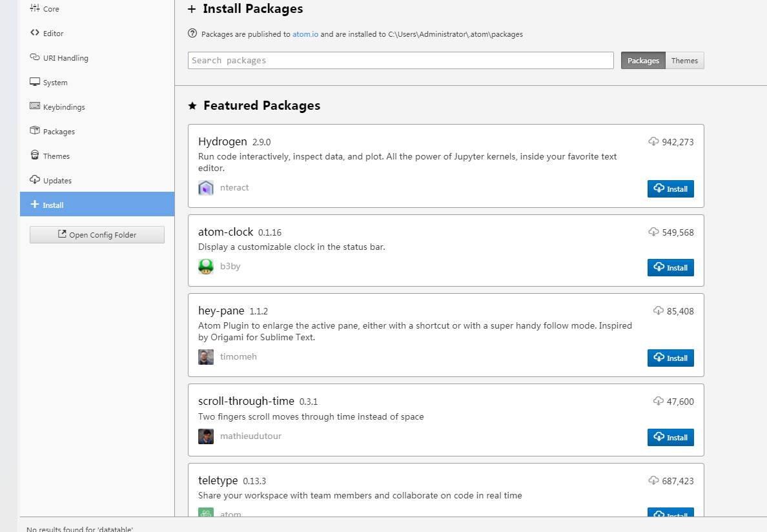The image size is (767, 532).
Task: Click the Keybindings keyboard icon
Action: coord(35,106)
